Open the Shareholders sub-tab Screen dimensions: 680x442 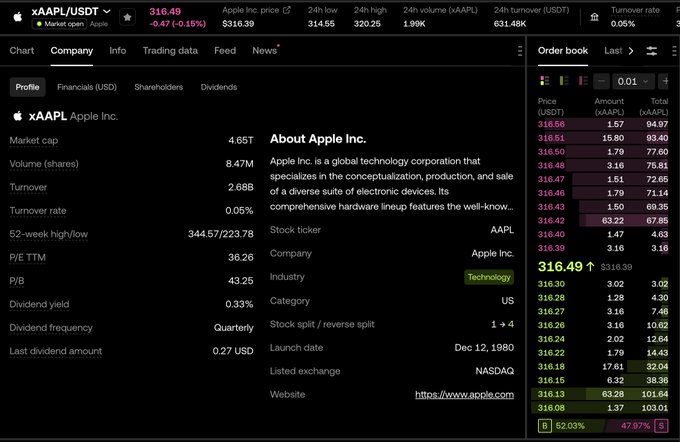point(159,87)
